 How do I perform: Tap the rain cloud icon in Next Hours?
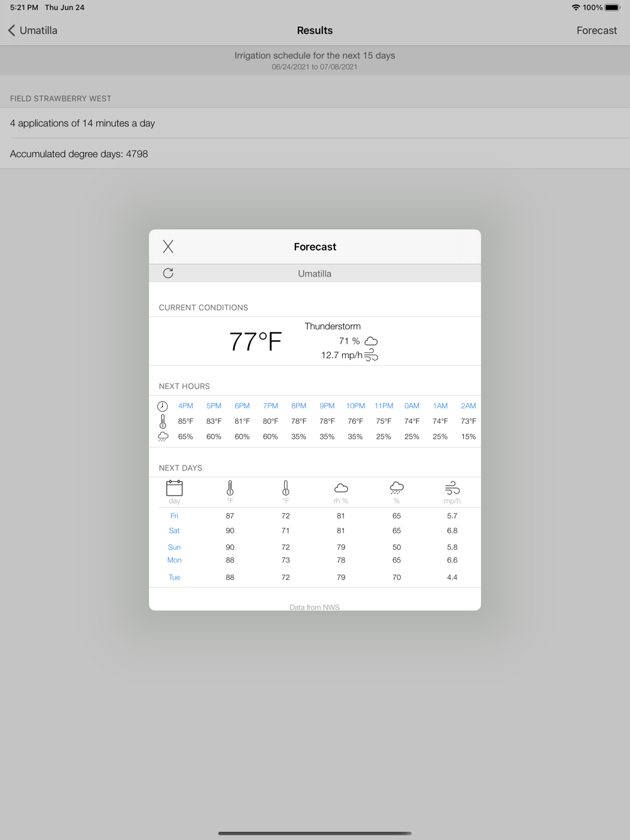pyautogui.click(x=163, y=436)
